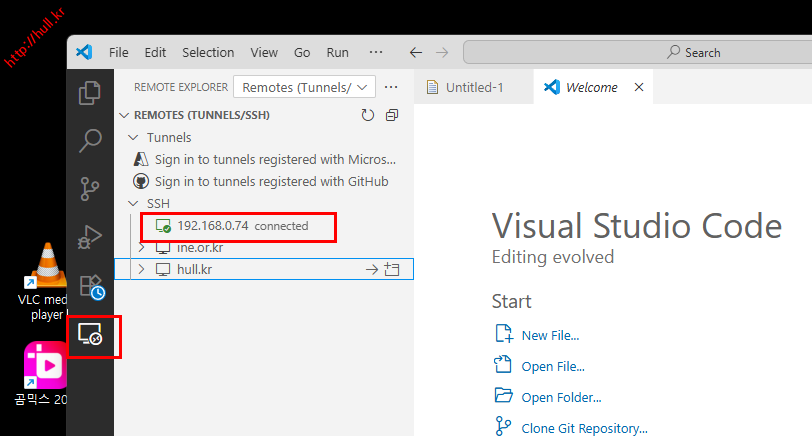Refresh the remotes list
The width and height of the screenshot is (812, 436).
coord(368,115)
